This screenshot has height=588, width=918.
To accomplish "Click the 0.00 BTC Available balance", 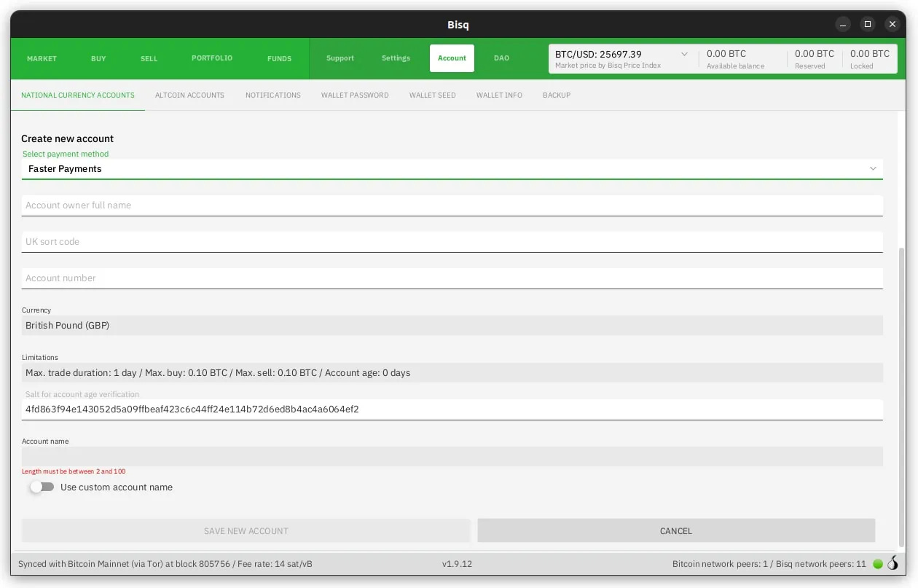I will coord(736,58).
